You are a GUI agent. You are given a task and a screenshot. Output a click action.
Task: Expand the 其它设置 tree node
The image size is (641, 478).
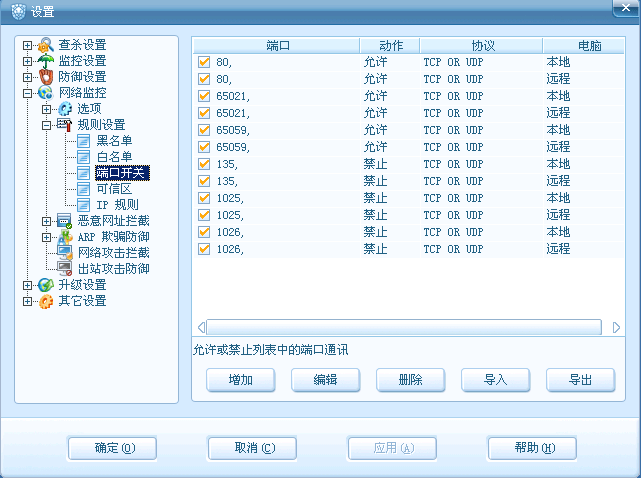tap(27, 301)
